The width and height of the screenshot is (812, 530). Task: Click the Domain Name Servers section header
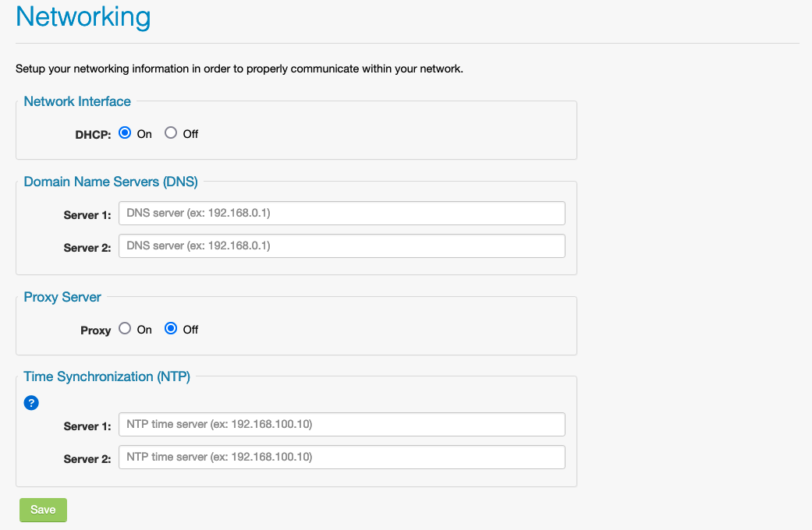[109, 181]
